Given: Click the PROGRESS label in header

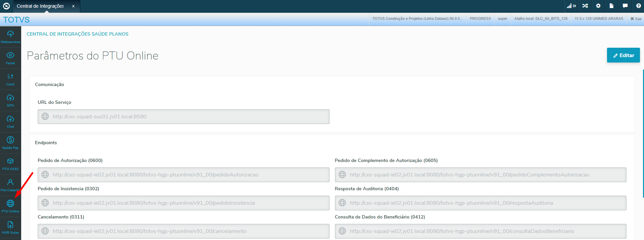Looking at the screenshot, I should pyautogui.click(x=480, y=19).
